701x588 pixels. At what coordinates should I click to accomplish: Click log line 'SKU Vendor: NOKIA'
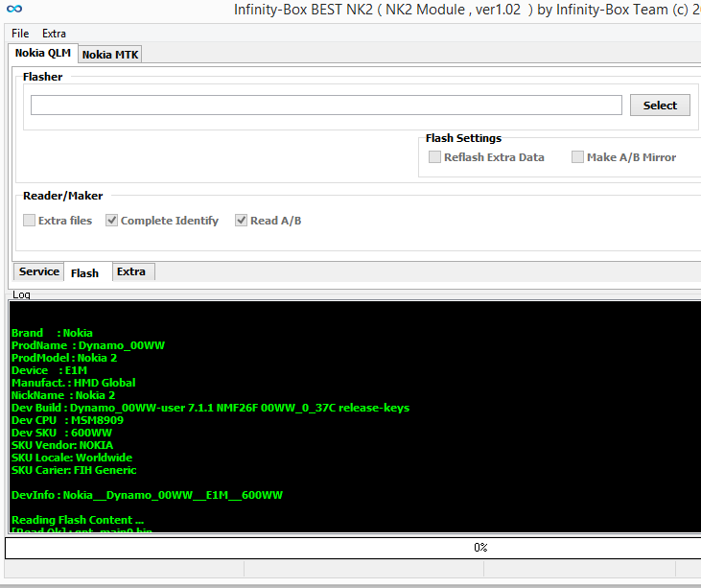tap(62, 446)
